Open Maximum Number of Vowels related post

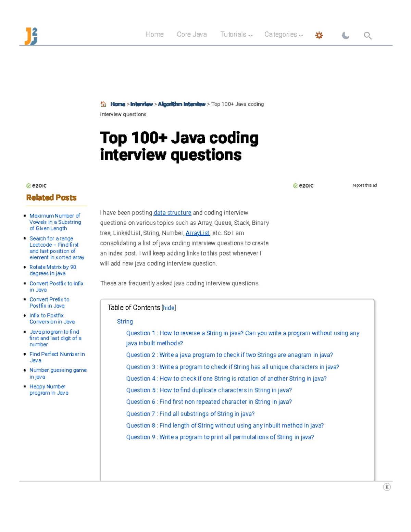pos(55,222)
